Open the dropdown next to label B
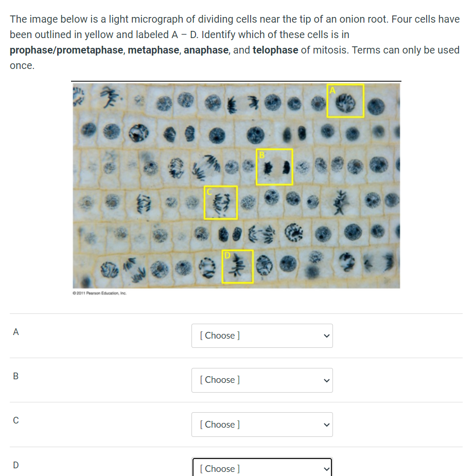The width and height of the screenshot is (474, 476). pyautogui.click(x=261, y=380)
